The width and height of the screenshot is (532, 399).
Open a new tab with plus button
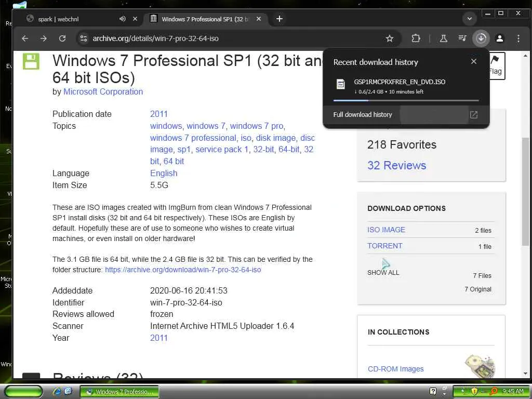coord(279,19)
